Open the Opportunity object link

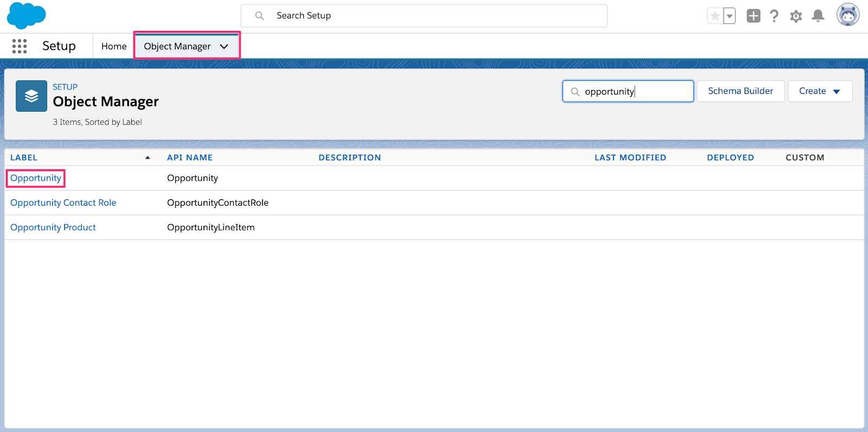pyautogui.click(x=36, y=178)
